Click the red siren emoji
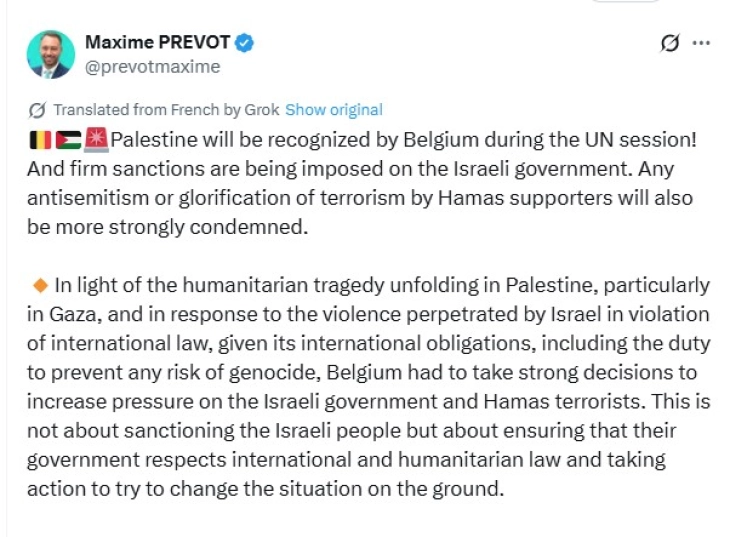Viewport: 730px width, 537px height. [x=97, y=139]
